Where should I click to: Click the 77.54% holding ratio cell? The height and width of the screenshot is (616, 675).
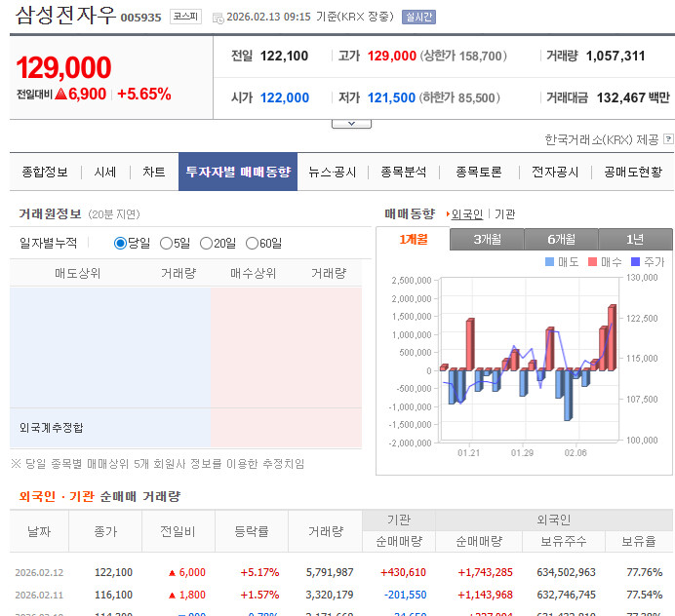645,595
